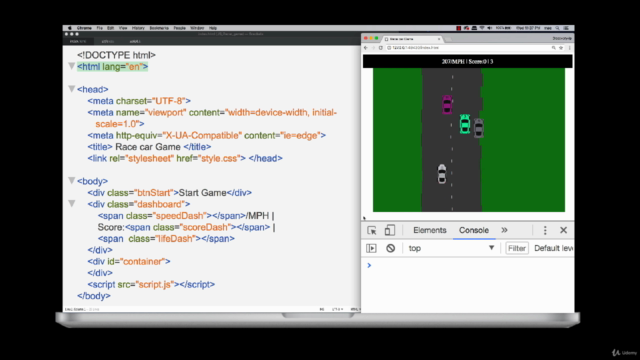Image resolution: width=640 pixels, height=360 pixels.
Task: Click the white player car in the game
Action: (x=442, y=174)
